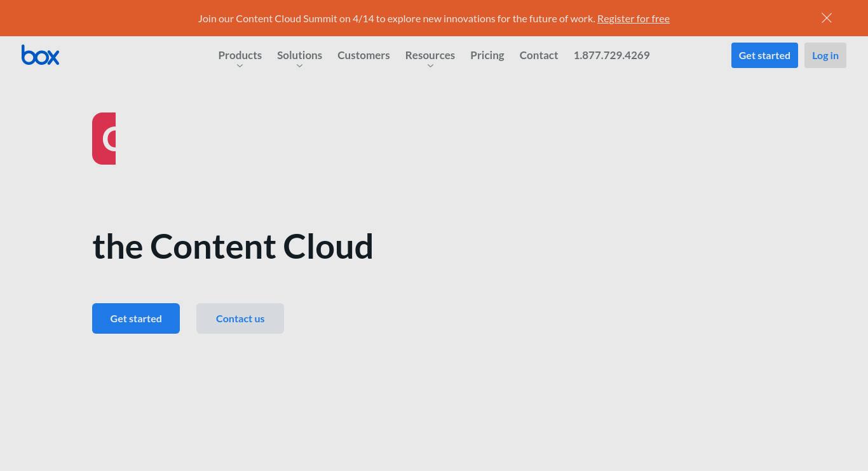Expand the Products menu chevron
Viewport: 868px width, 471px height.
pos(240,66)
